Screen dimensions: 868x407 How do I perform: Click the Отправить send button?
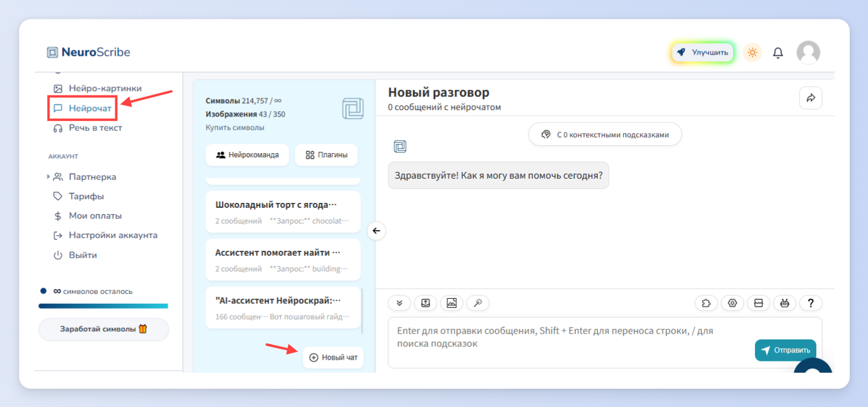(x=785, y=350)
